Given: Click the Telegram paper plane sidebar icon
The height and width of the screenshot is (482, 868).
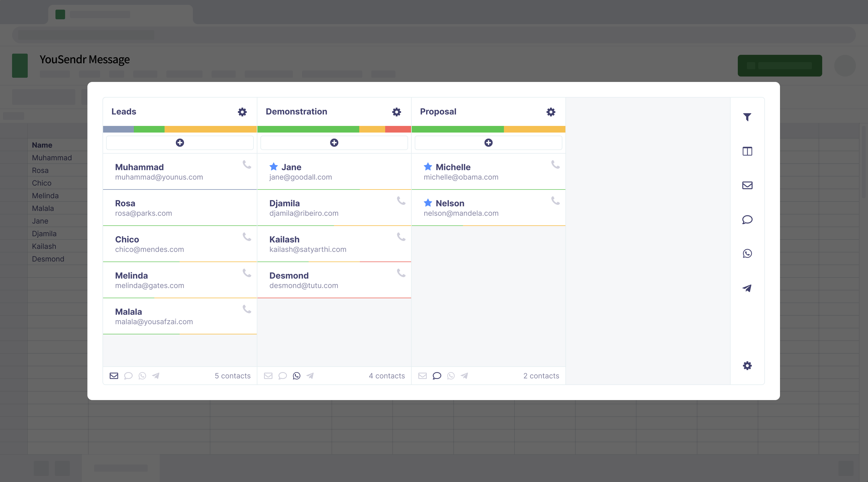Looking at the screenshot, I should click(747, 288).
